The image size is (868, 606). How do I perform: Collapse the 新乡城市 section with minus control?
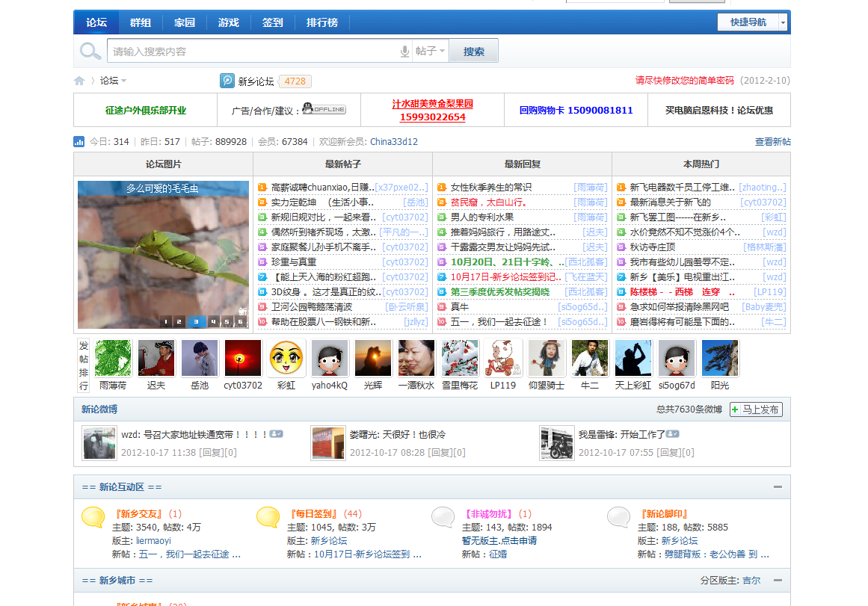tap(778, 580)
